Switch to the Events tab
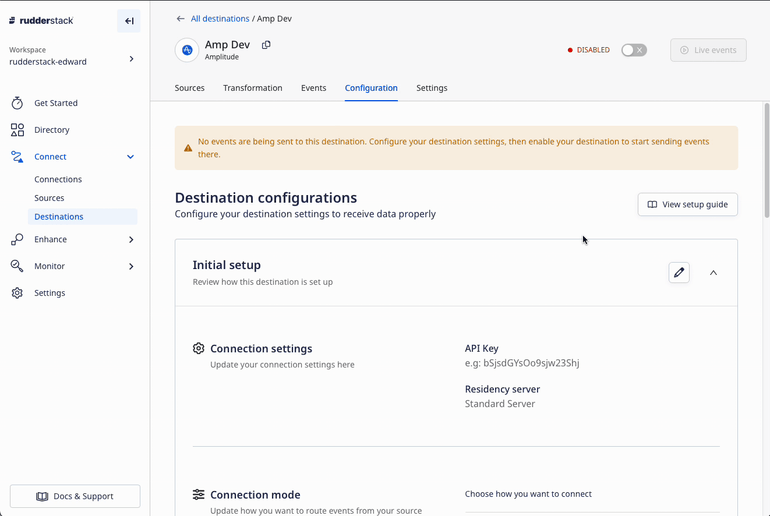Viewport: 770px width, 516px height. click(313, 88)
